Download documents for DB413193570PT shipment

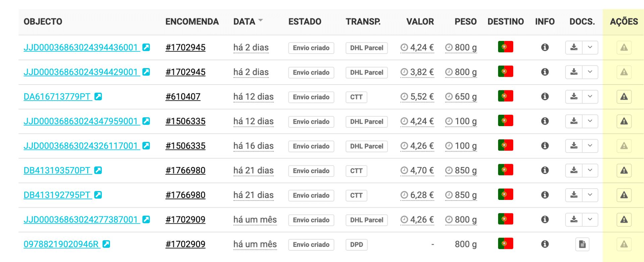click(574, 170)
